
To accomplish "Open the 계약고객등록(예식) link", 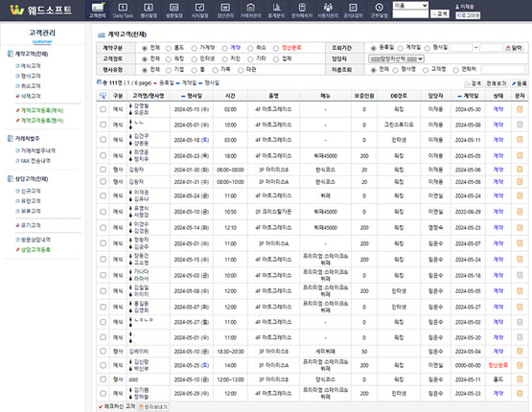I will [42, 110].
